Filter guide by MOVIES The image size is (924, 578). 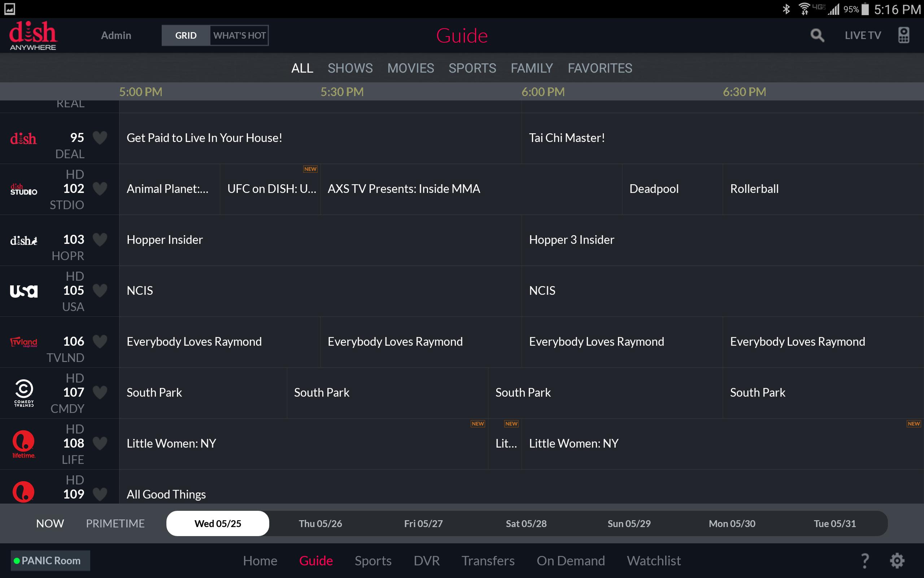pyautogui.click(x=410, y=68)
